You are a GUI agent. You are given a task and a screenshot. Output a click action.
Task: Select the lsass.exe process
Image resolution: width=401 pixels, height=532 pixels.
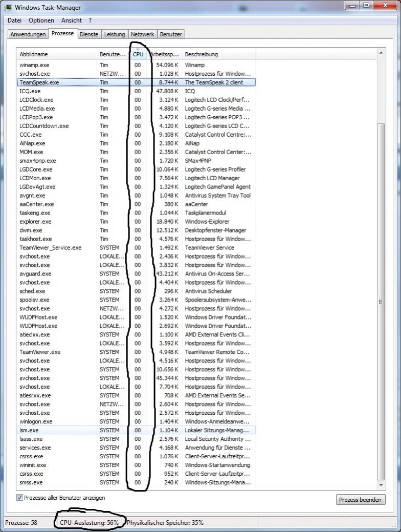[136, 439]
